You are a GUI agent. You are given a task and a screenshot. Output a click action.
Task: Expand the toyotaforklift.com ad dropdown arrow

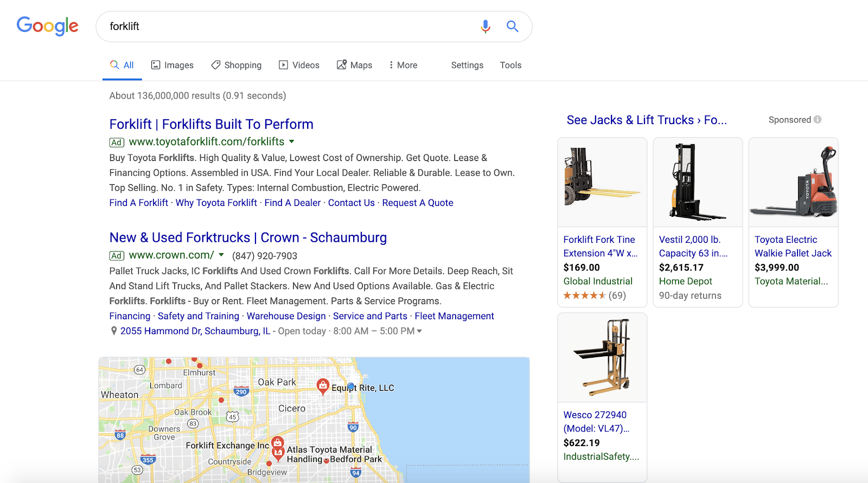point(292,141)
